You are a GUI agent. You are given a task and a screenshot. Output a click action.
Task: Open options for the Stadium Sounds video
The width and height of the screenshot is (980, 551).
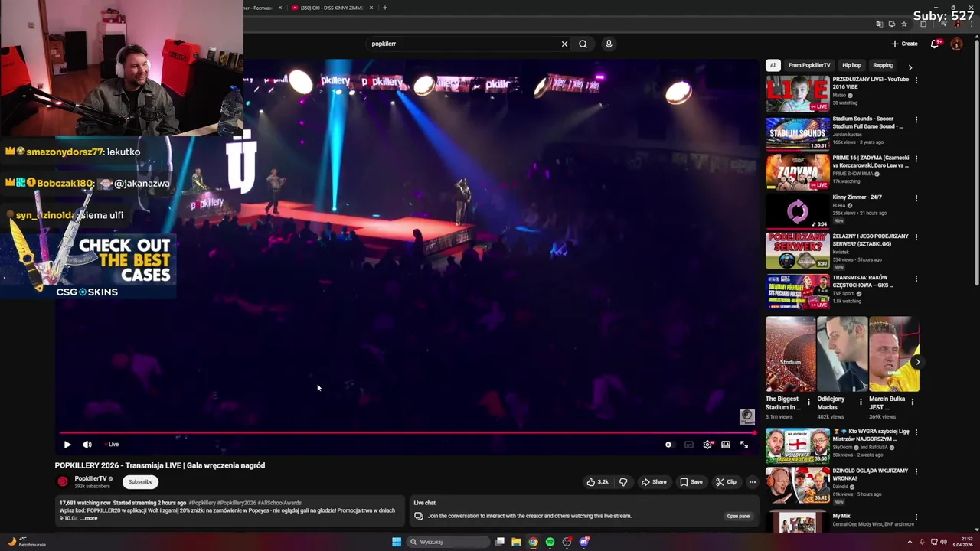[x=916, y=120]
